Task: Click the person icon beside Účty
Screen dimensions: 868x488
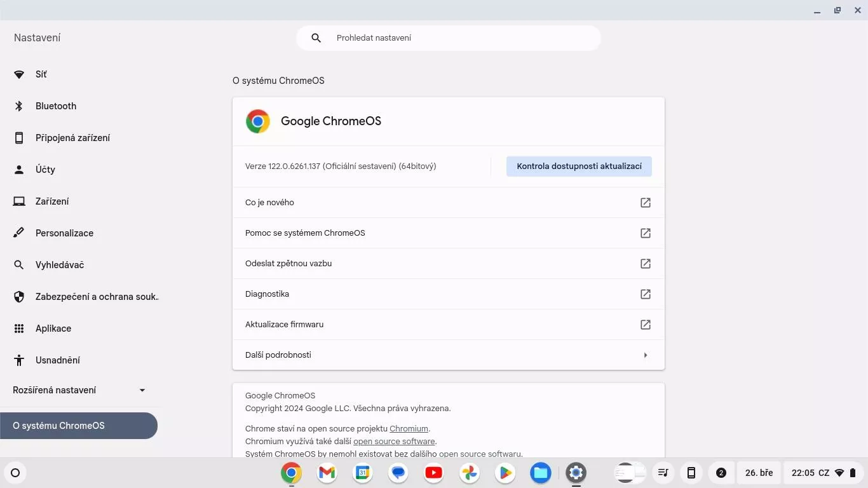Action: [x=19, y=170]
